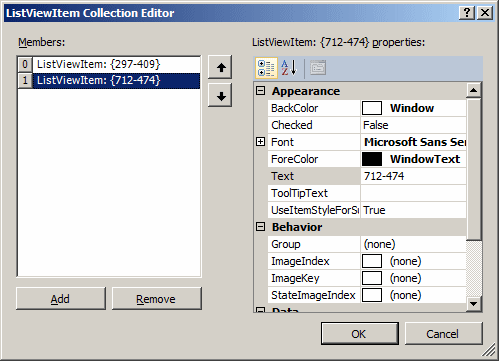Image resolution: width=499 pixels, height=361 pixels.
Task: Select the Checked property row
Action: coord(367,125)
